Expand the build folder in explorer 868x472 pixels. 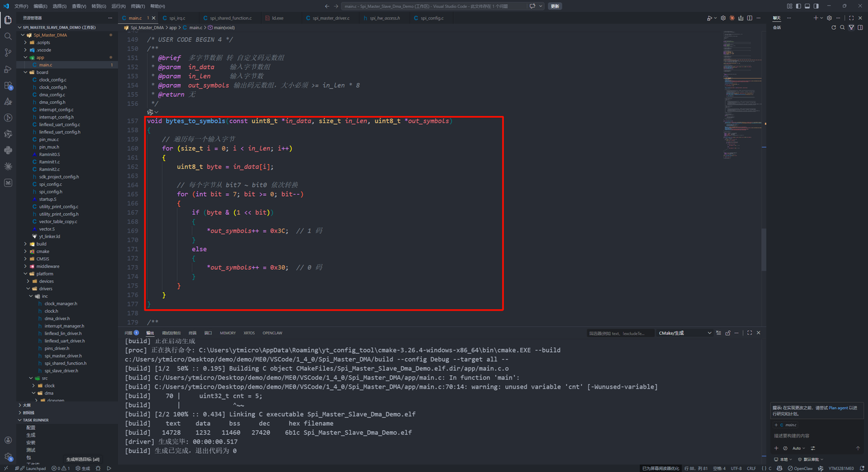[x=41, y=243]
